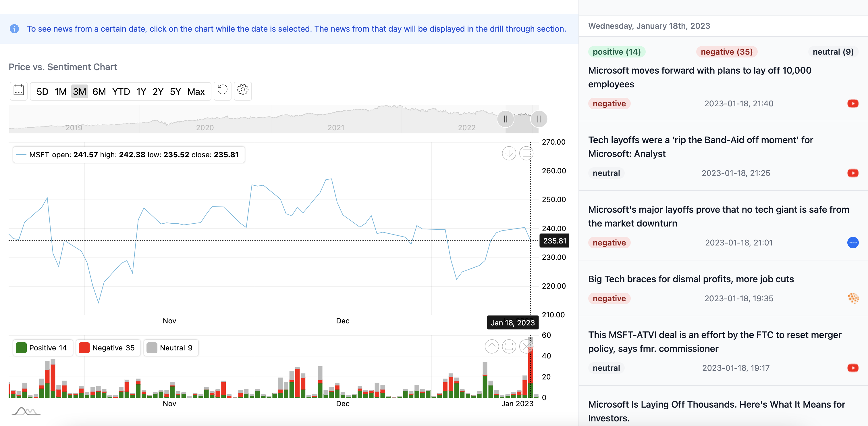Click left handle of navigator range slider

(x=506, y=119)
